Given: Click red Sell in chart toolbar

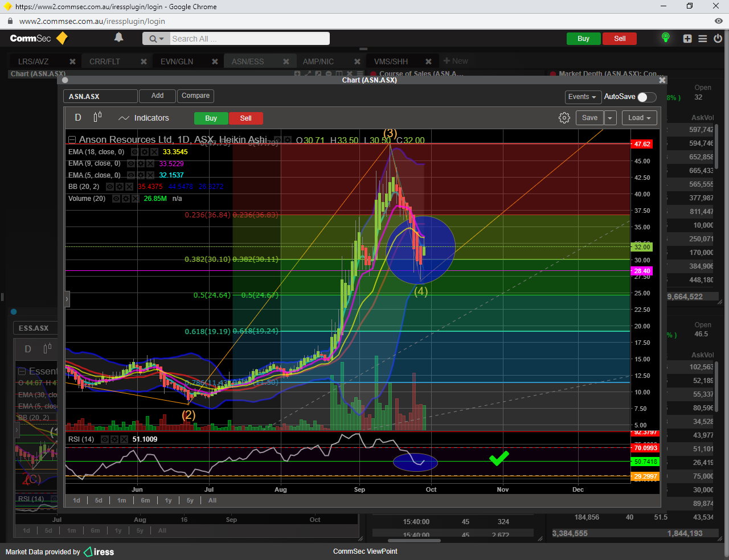Looking at the screenshot, I should point(245,118).
